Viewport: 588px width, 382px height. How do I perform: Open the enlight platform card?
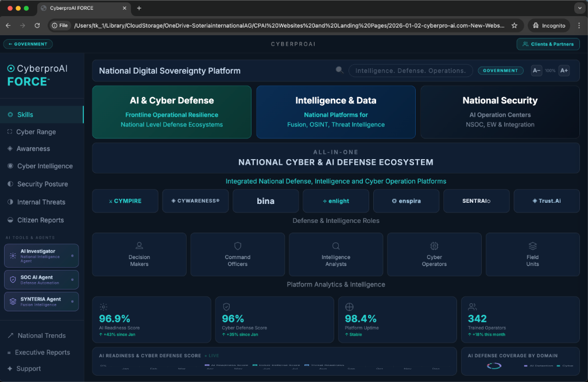click(336, 200)
